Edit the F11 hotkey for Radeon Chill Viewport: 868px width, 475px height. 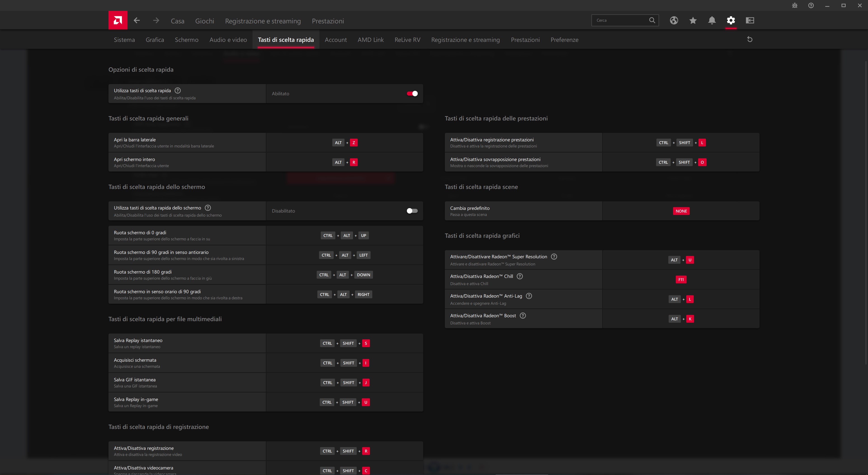[681, 280]
